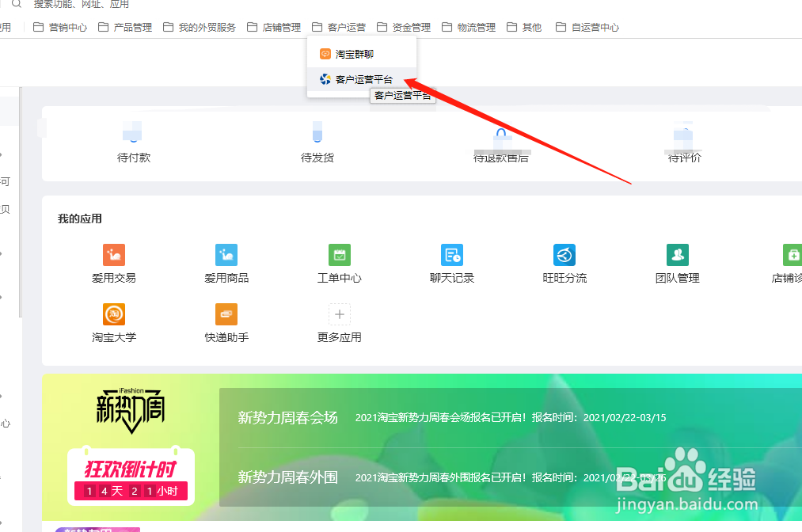The height and width of the screenshot is (532, 802).
Task: Open the 旺旺分流 app icon
Action: click(x=564, y=255)
